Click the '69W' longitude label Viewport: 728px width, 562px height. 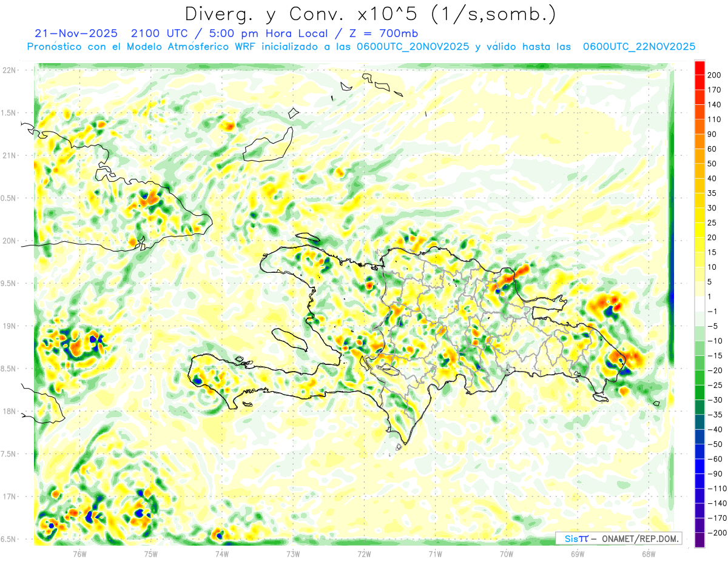pos(578,554)
